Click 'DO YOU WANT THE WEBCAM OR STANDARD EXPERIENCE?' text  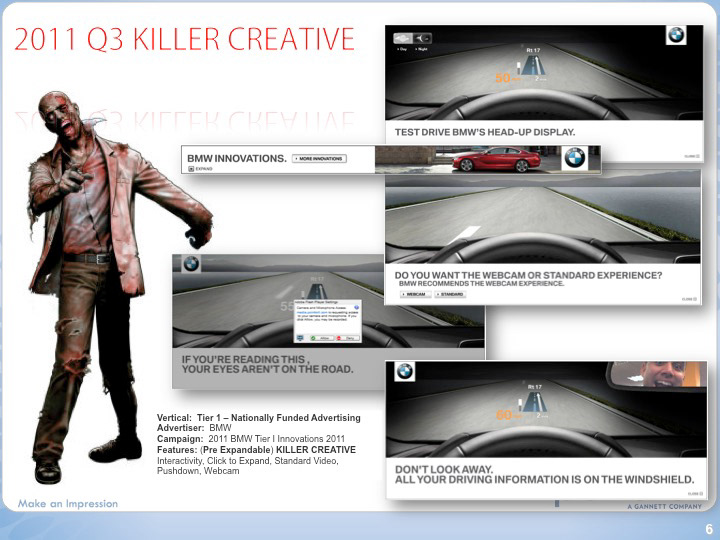pos(529,276)
